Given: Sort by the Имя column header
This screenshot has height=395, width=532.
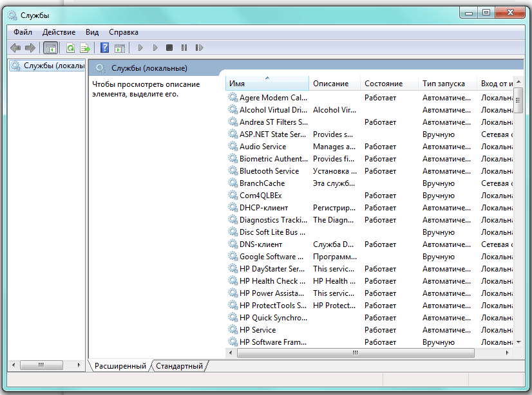Looking at the screenshot, I should [x=267, y=84].
